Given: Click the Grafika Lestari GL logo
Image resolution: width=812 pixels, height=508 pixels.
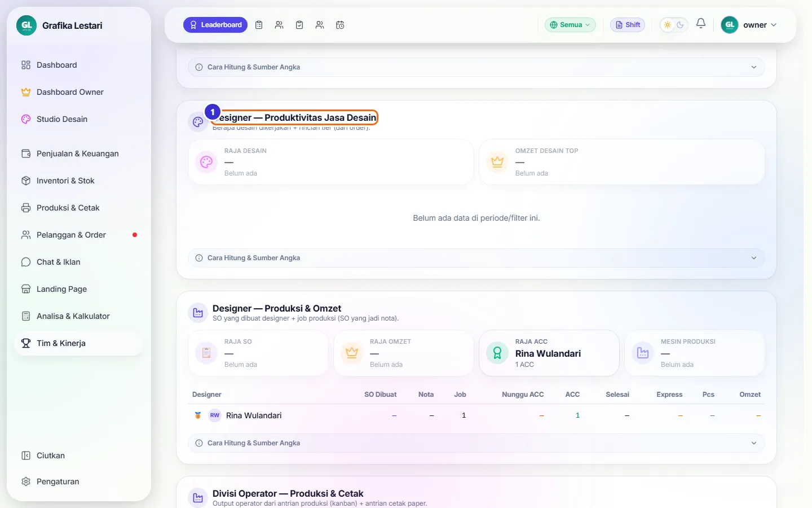Looking at the screenshot, I should point(27,25).
